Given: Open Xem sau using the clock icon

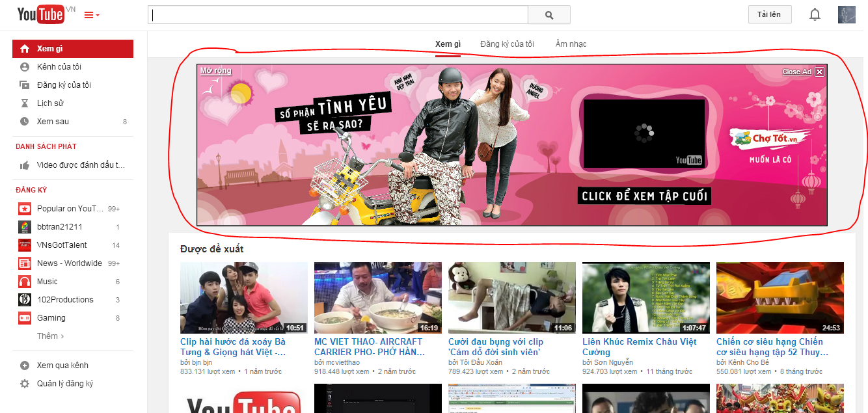Looking at the screenshot, I should click(x=23, y=121).
